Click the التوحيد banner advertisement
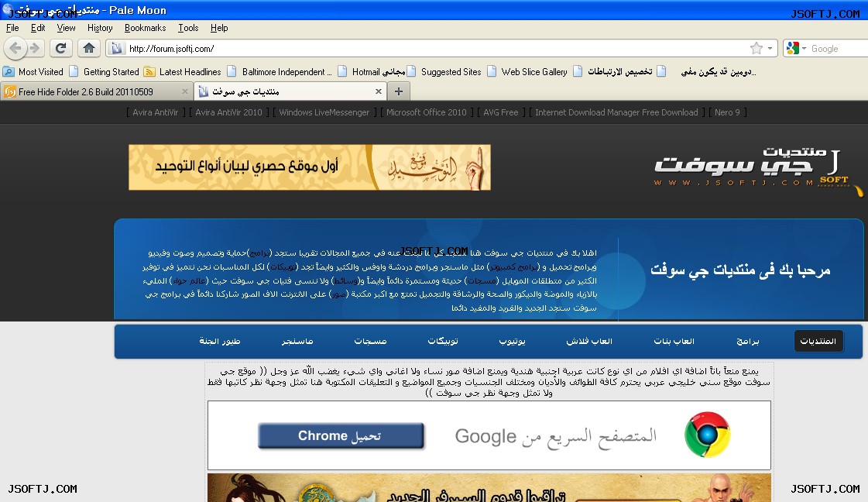 [x=310, y=167]
